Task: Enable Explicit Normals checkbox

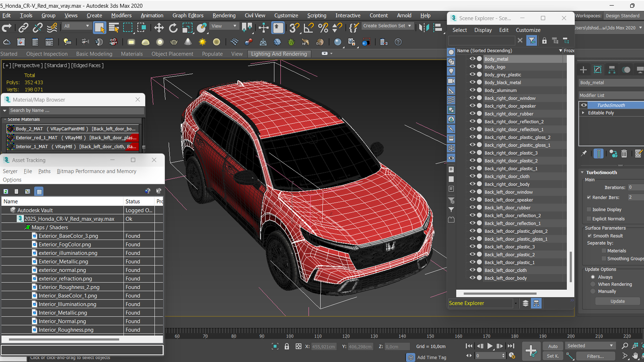Action: point(589,219)
